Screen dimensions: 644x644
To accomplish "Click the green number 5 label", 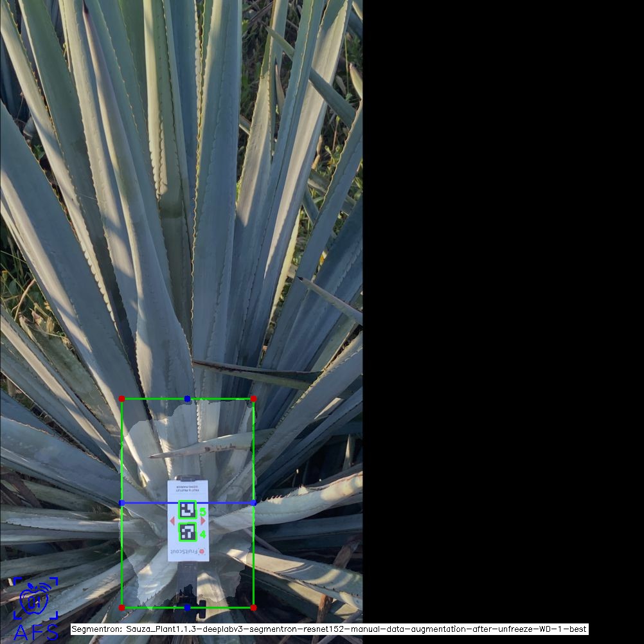I will pyautogui.click(x=202, y=512).
